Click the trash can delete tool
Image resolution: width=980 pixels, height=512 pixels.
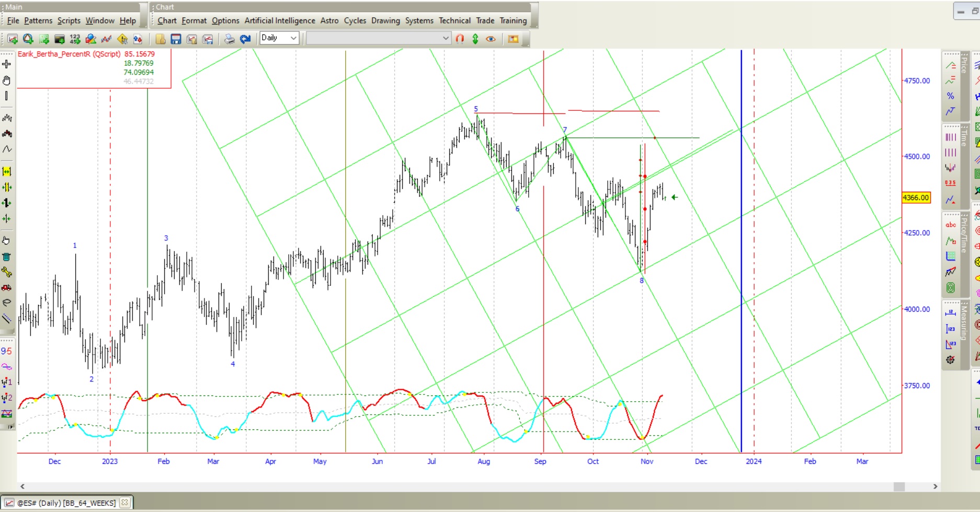(7, 257)
